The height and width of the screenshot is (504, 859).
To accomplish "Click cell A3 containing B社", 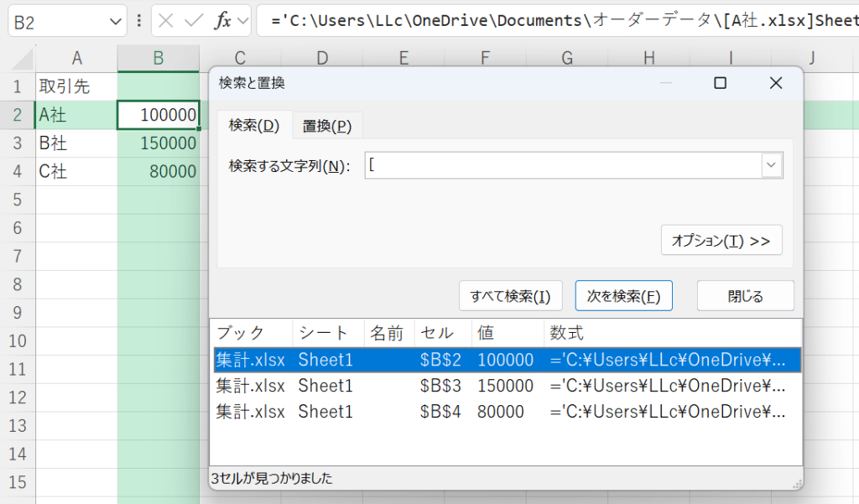I will [76, 143].
